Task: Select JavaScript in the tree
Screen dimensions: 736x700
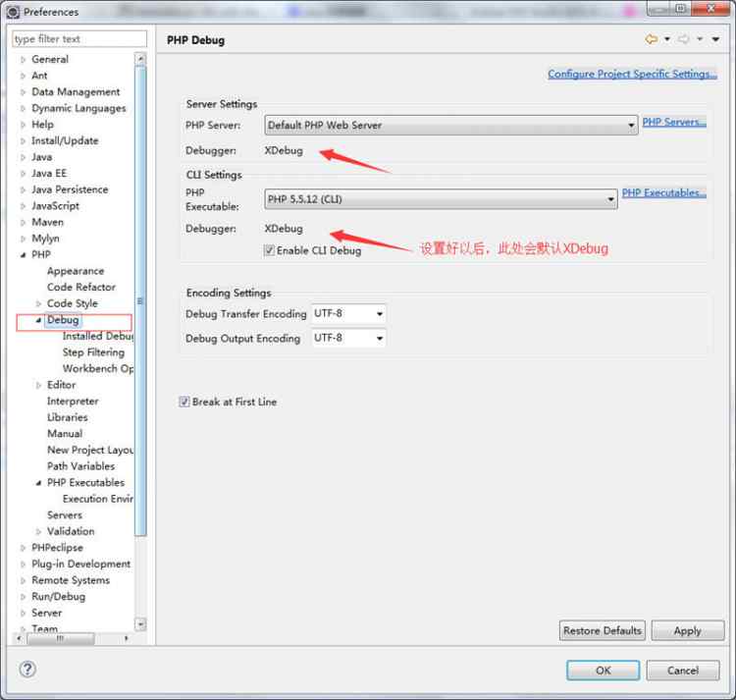Action: 55,206
